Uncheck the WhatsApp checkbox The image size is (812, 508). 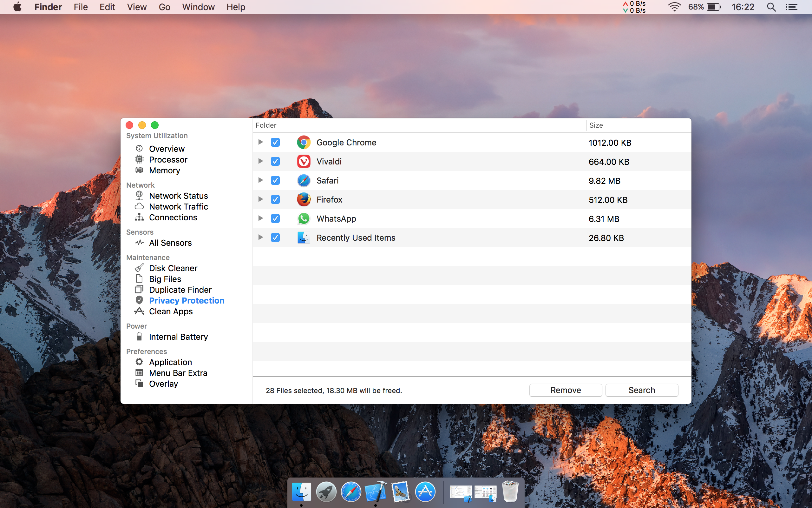coord(275,219)
